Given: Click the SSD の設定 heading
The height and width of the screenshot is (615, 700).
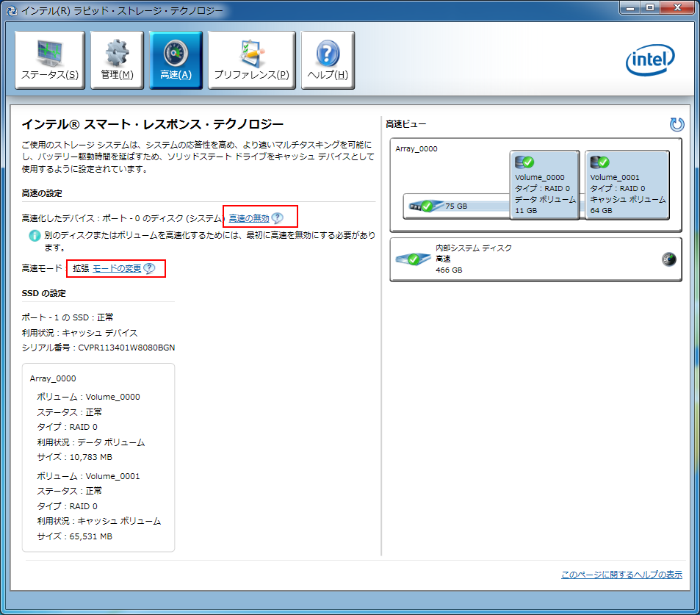Looking at the screenshot, I should [x=44, y=293].
